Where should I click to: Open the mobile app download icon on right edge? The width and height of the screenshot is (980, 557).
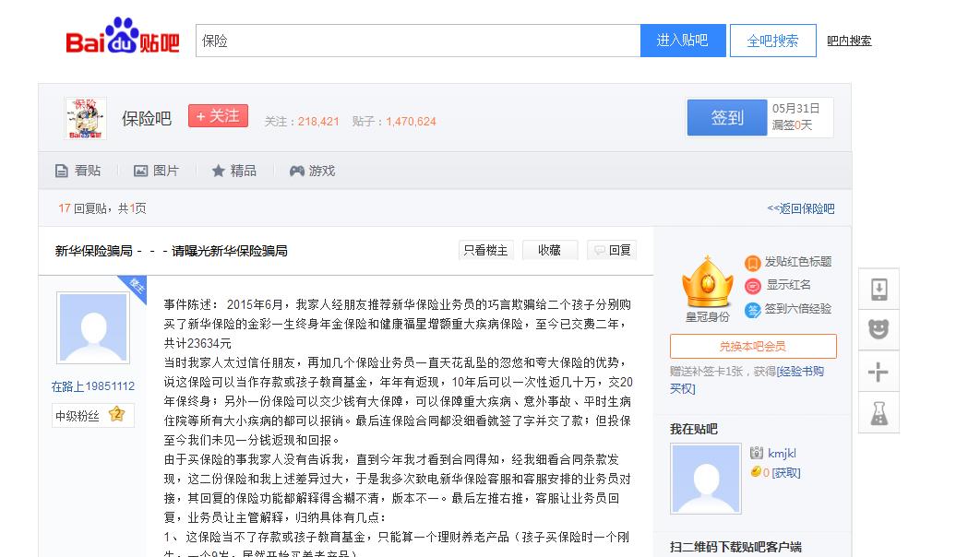click(x=878, y=289)
